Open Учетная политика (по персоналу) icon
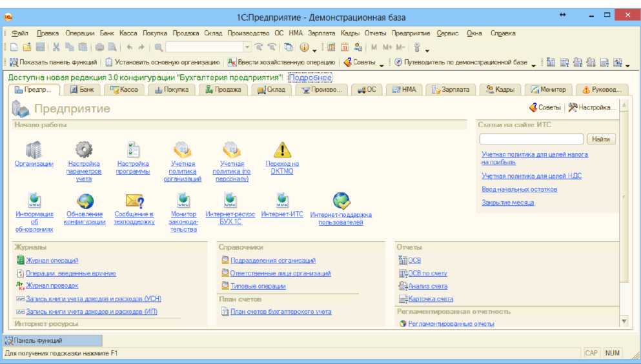The image size is (641, 364). (231, 150)
